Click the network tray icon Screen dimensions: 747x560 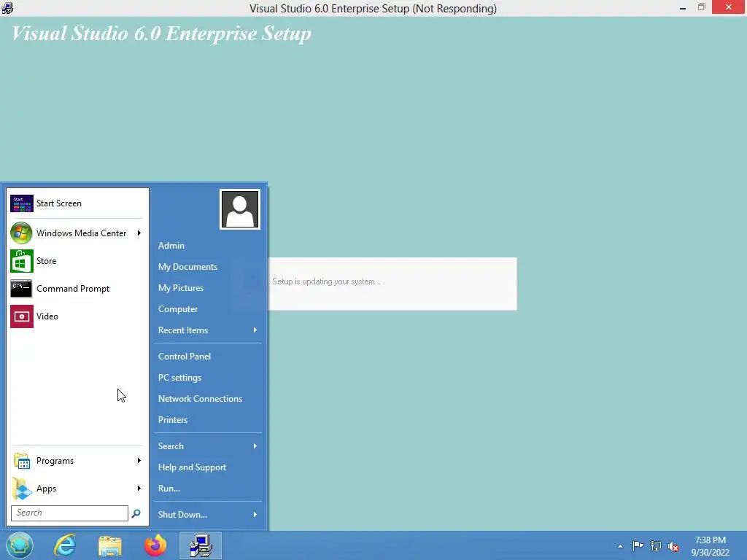point(656,546)
